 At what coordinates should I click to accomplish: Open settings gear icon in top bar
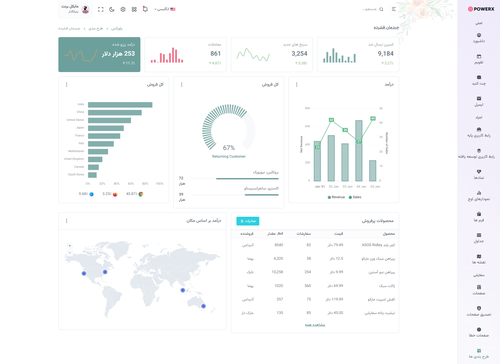[123, 10]
